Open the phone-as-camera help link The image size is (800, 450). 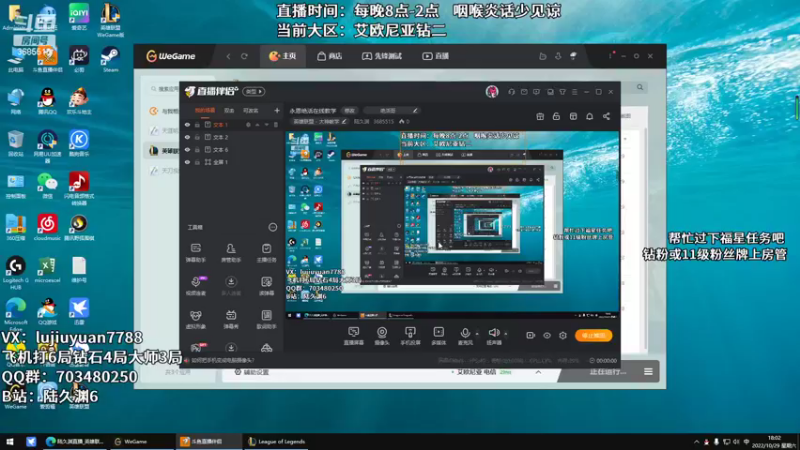(222, 360)
